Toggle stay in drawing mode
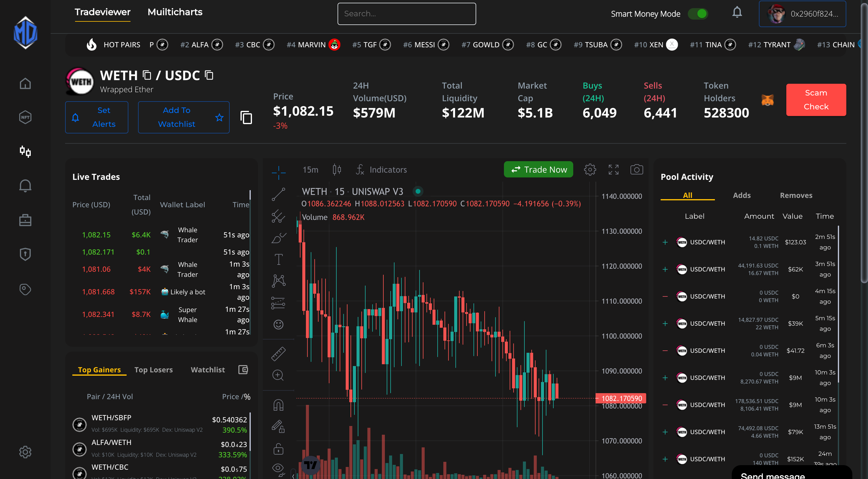 pyautogui.click(x=278, y=427)
